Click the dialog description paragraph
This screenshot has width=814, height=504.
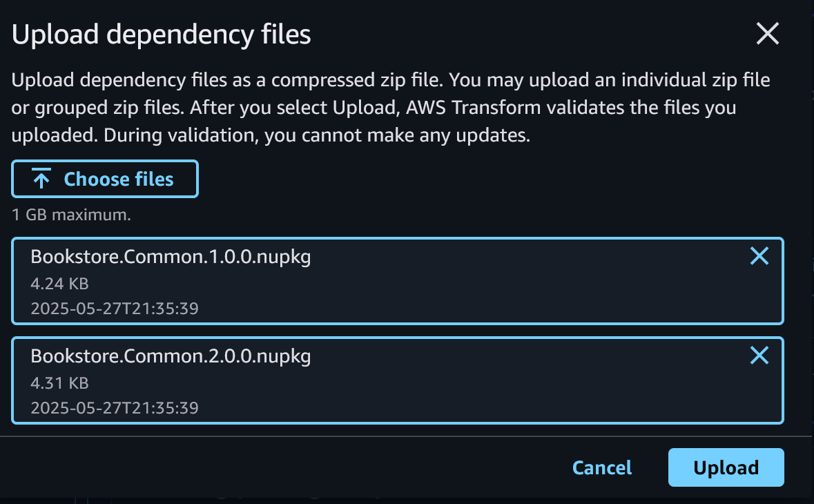pyautogui.click(x=390, y=107)
